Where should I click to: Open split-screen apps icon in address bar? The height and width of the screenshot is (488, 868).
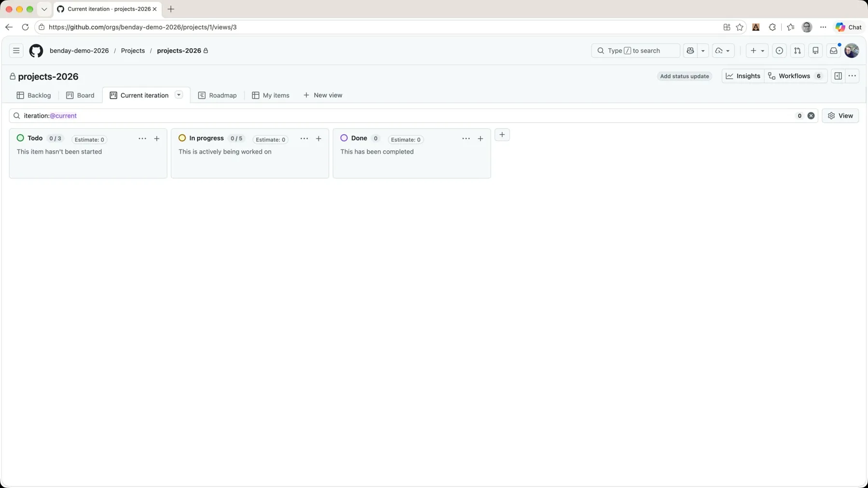(727, 27)
